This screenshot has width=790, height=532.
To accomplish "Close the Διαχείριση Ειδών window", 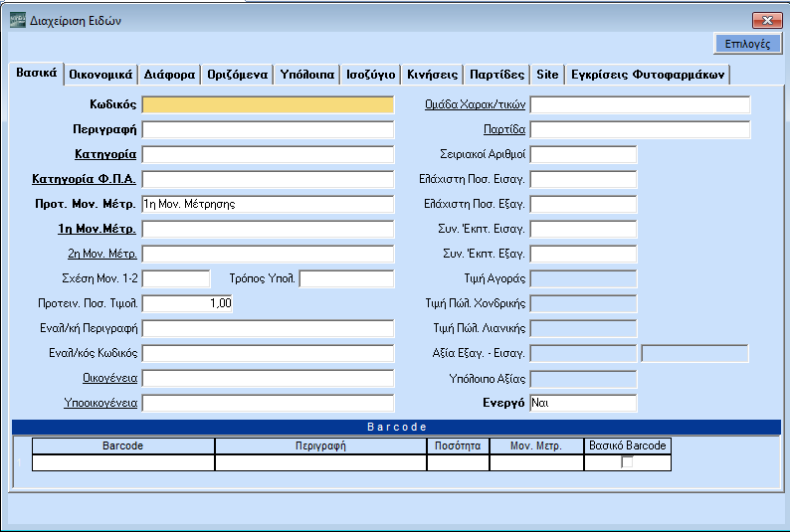I will pyautogui.click(x=767, y=20).
